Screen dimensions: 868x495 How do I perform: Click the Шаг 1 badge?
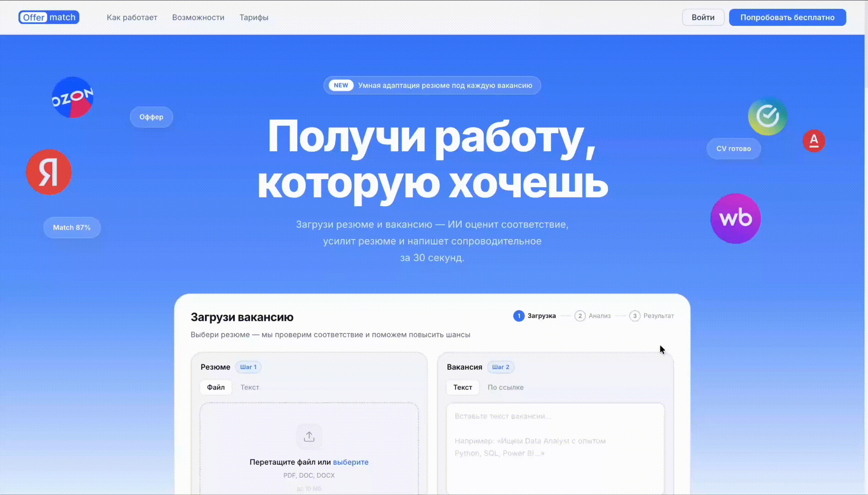tap(248, 367)
